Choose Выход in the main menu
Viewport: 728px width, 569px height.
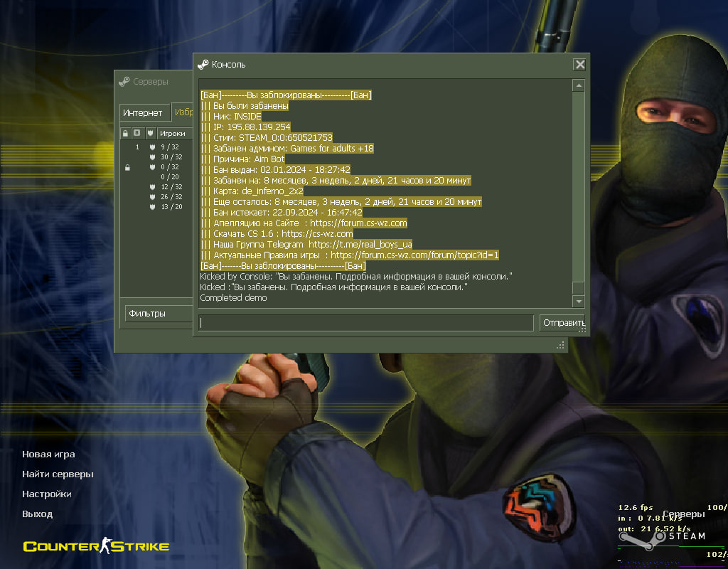pyautogui.click(x=38, y=514)
